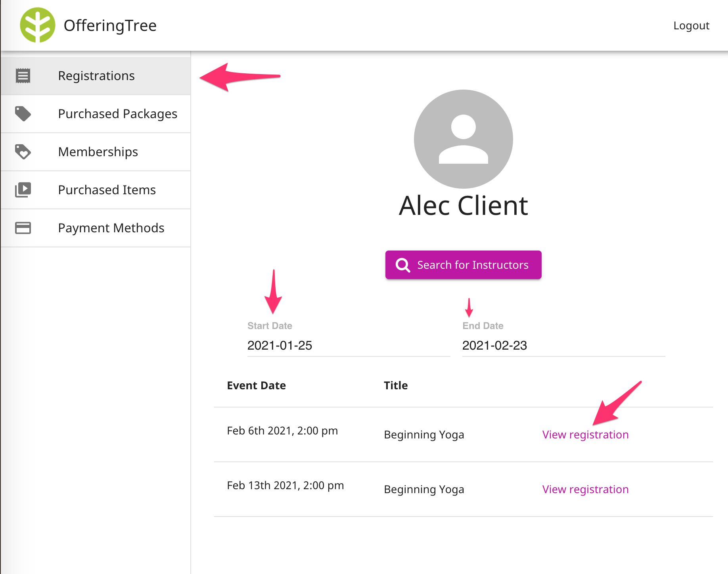
Task: Click the magnifier icon in Search button
Action: 403,265
